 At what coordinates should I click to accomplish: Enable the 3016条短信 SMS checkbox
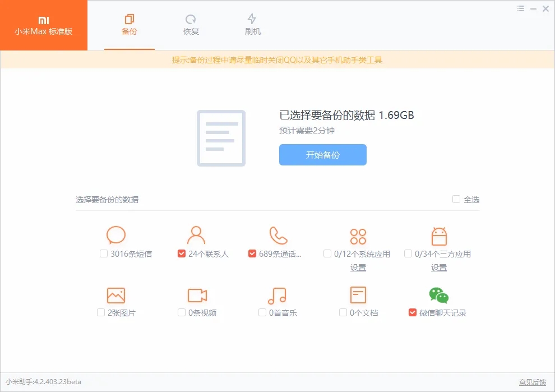(x=103, y=253)
